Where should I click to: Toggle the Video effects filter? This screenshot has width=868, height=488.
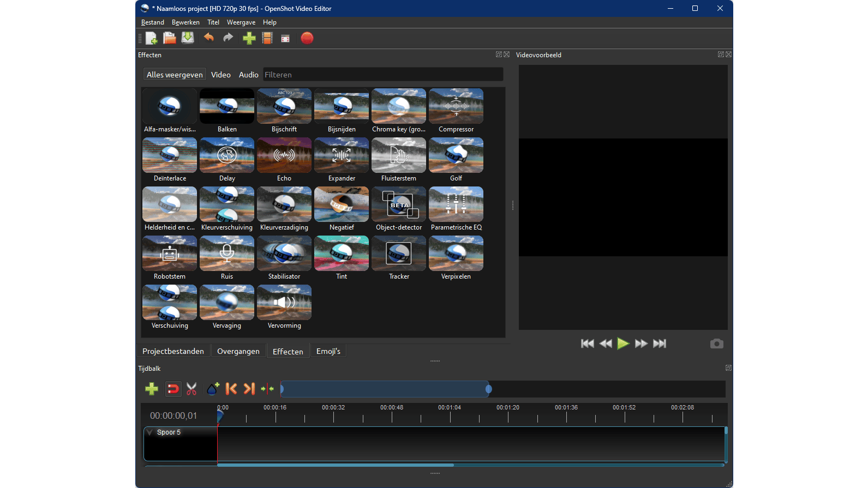pyautogui.click(x=221, y=75)
